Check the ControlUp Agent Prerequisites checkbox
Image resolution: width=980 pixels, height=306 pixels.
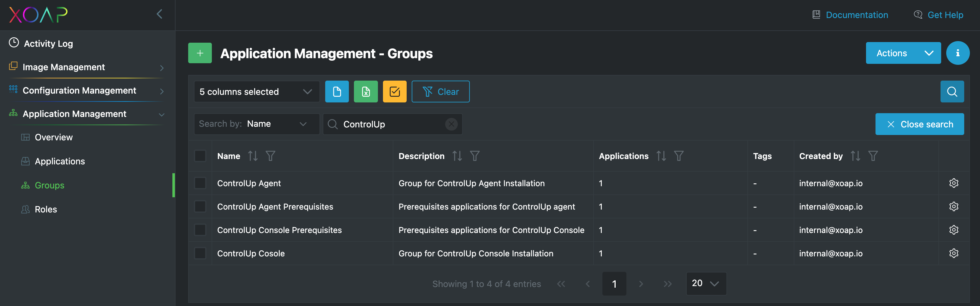pos(200,206)
